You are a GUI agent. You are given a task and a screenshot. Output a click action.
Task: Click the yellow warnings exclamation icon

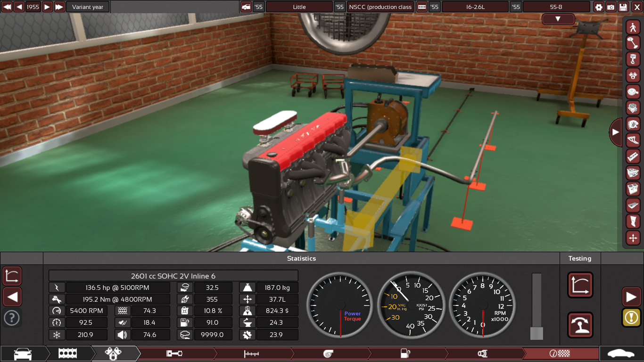pyautogui.click(x=631, y=317)
